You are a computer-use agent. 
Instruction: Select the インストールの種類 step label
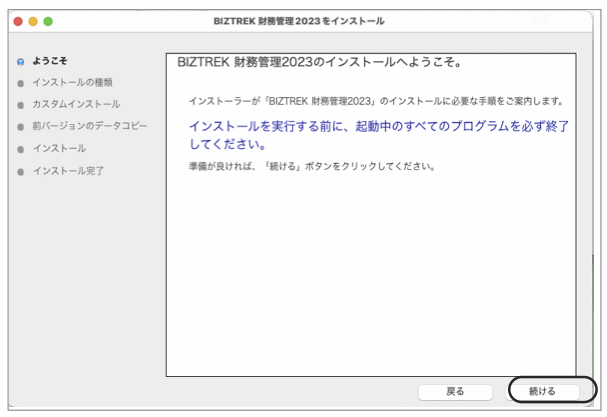[x=73, y=82]
